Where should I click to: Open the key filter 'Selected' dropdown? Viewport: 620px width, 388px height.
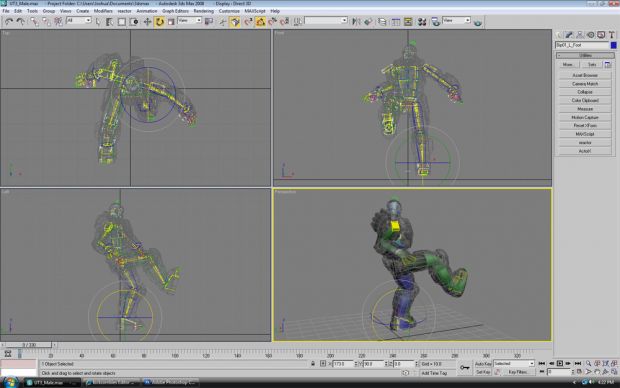click(x=514, y=363)
